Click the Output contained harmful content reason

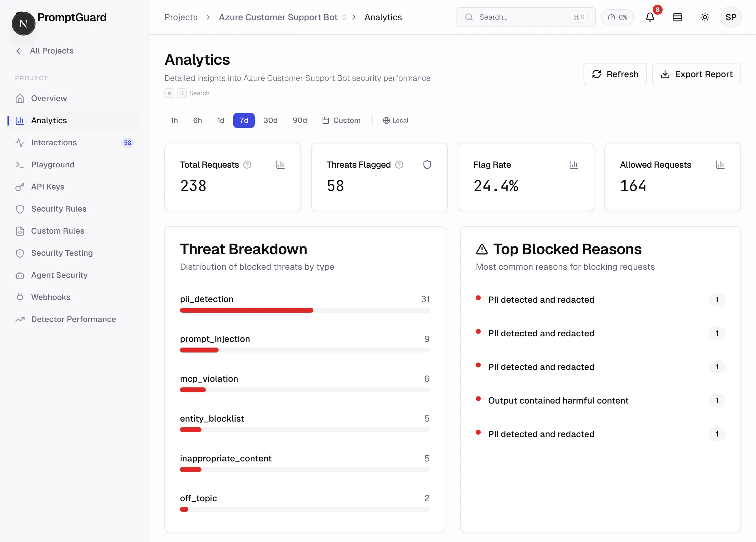pos(558,400)
